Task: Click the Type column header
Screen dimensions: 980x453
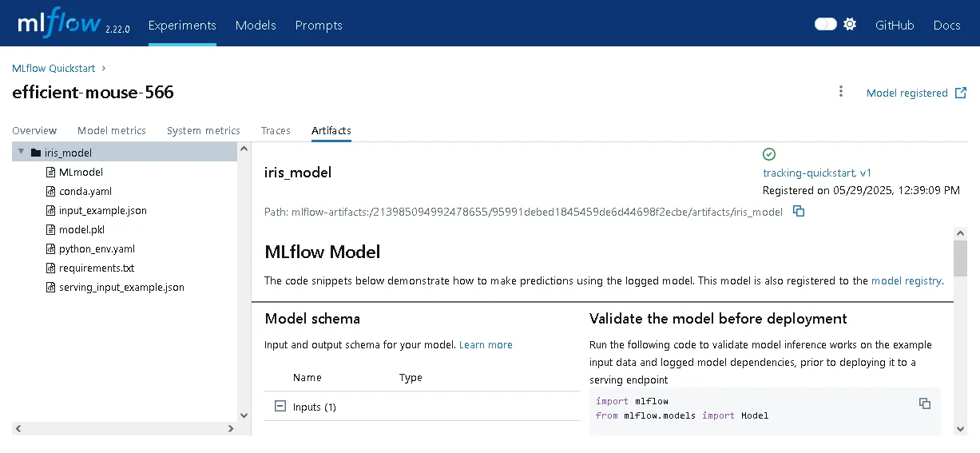Action: coord(411,377)
